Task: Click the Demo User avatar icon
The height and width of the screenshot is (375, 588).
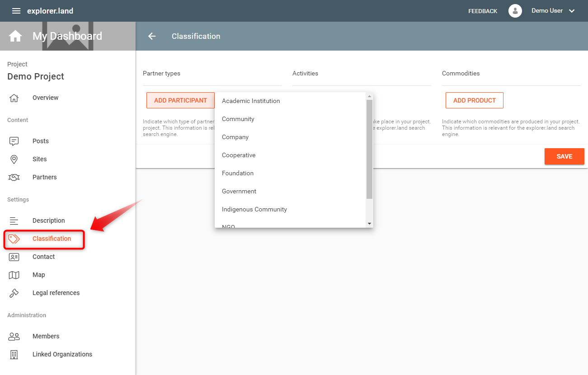Action: (x=515, y=11)
